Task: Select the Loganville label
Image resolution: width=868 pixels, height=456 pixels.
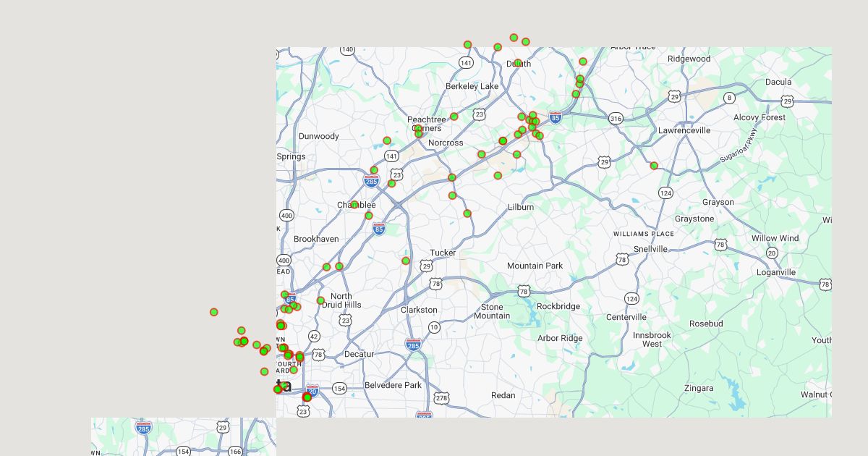Action: tap(776, 273)
